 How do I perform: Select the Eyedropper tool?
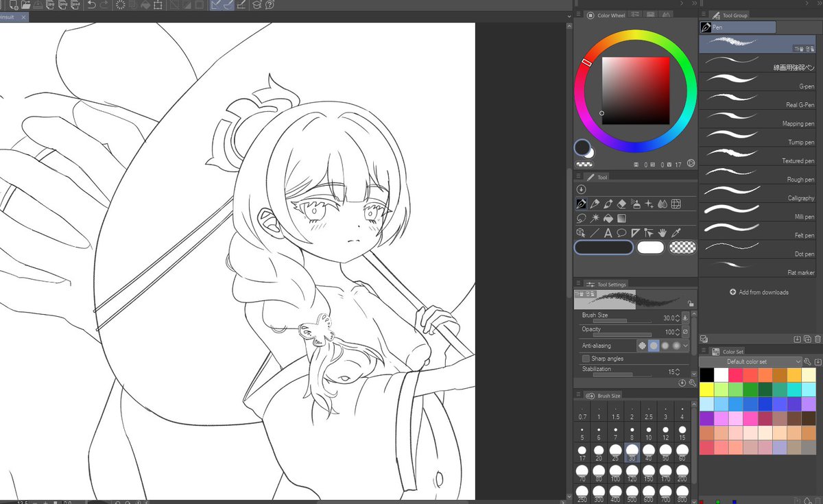point(676,232)
